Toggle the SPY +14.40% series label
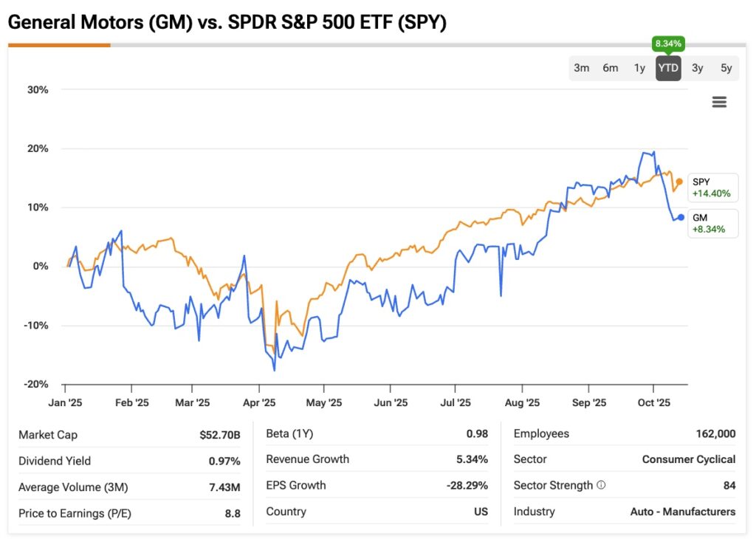Viewport: 756px width, 539px height. click(712, 188)
